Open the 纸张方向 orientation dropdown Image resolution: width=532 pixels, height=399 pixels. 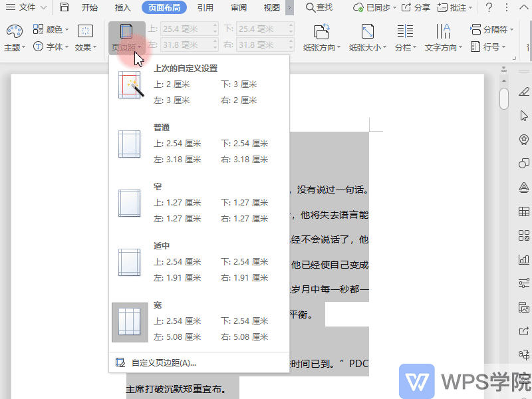(x=322, y=38)
